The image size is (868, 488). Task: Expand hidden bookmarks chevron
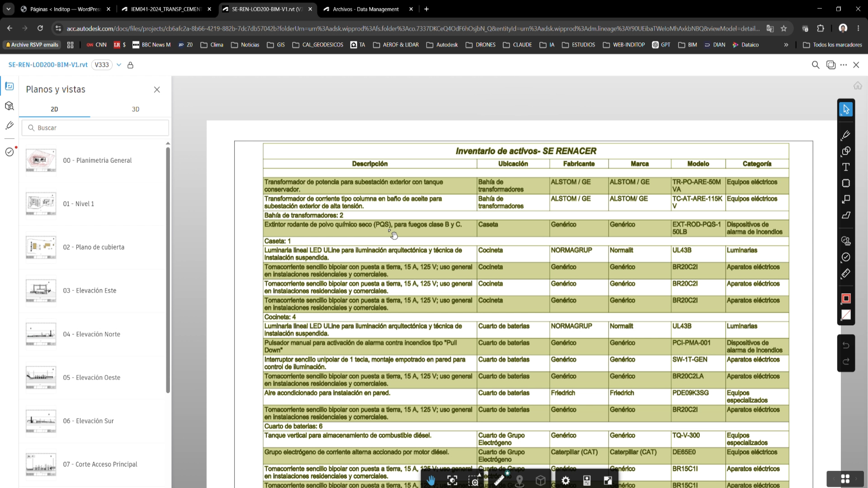pos(786,45)
